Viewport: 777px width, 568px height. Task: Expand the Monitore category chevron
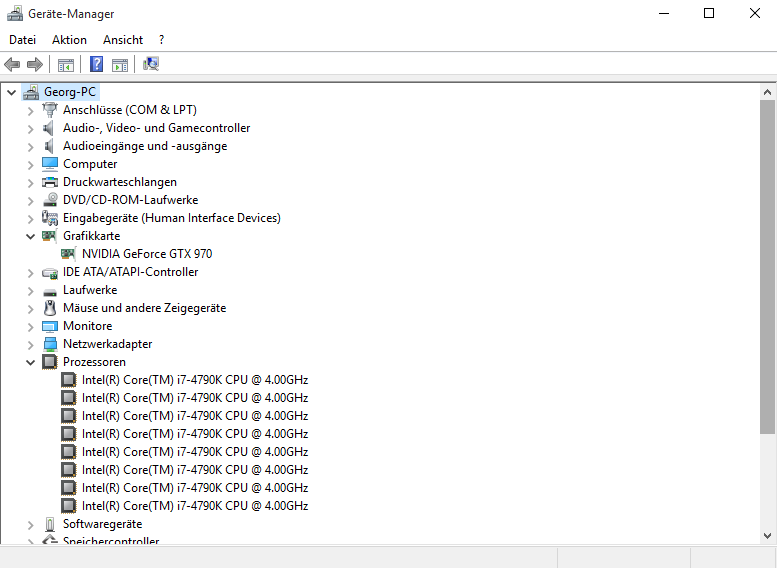pos(30,327)
